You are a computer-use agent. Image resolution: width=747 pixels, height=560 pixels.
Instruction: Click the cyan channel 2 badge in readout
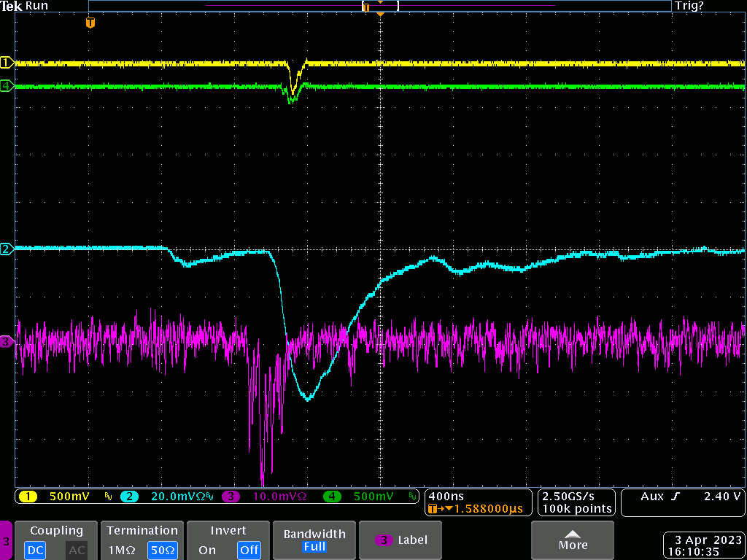tap(128, 497)
